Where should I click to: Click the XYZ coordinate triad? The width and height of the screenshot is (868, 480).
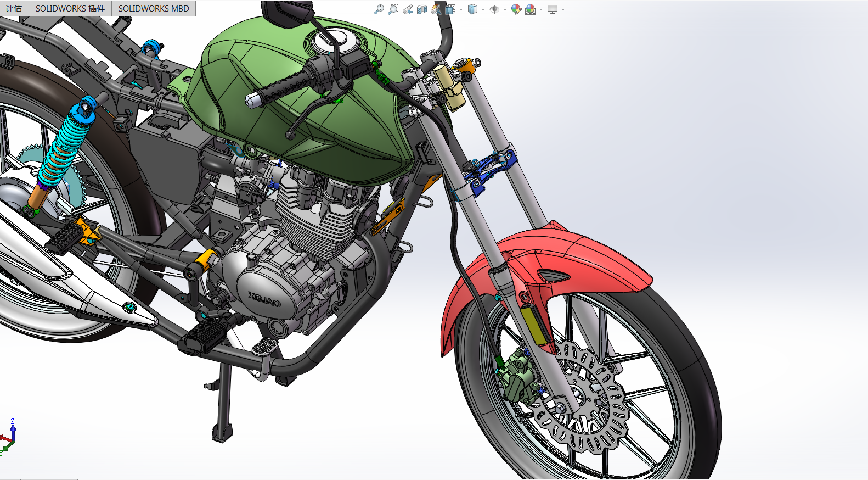click(8, 437)
